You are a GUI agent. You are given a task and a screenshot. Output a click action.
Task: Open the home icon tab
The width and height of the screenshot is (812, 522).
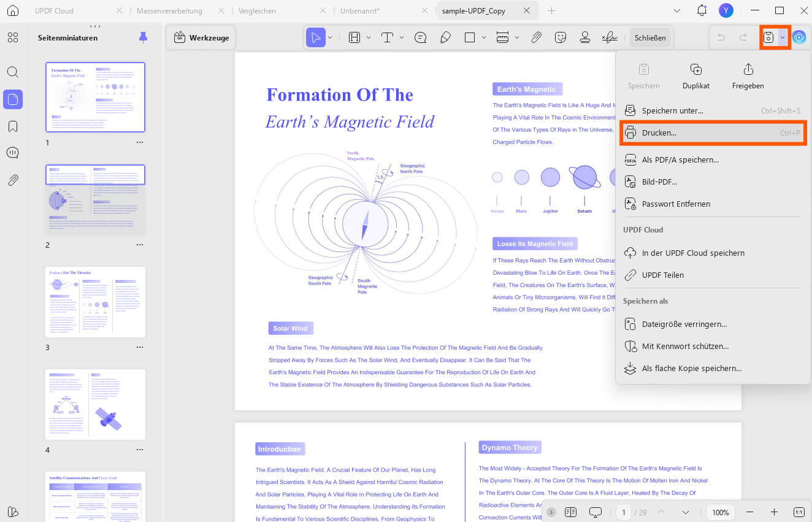(13, 10)
